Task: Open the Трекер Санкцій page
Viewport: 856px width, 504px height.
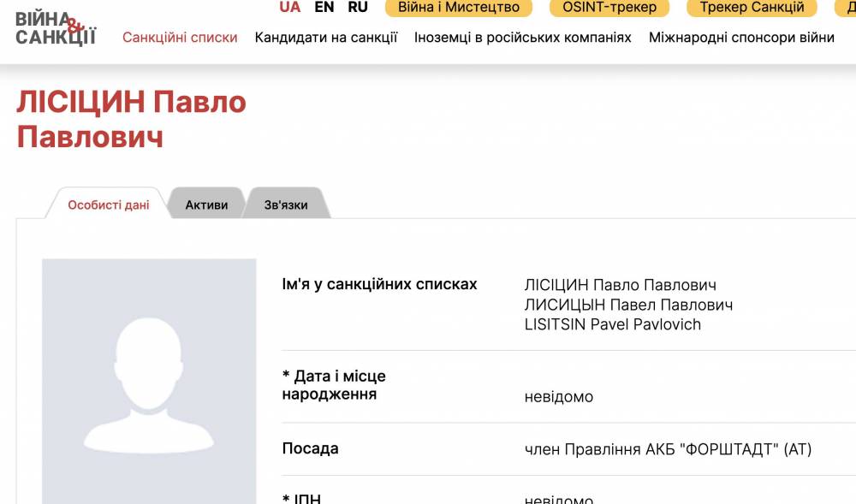Action: click(x=752, y=8)
